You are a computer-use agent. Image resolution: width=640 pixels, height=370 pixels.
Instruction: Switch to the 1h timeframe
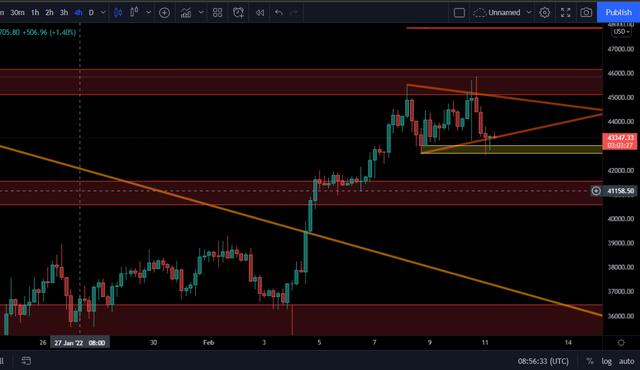click(35, 13)
